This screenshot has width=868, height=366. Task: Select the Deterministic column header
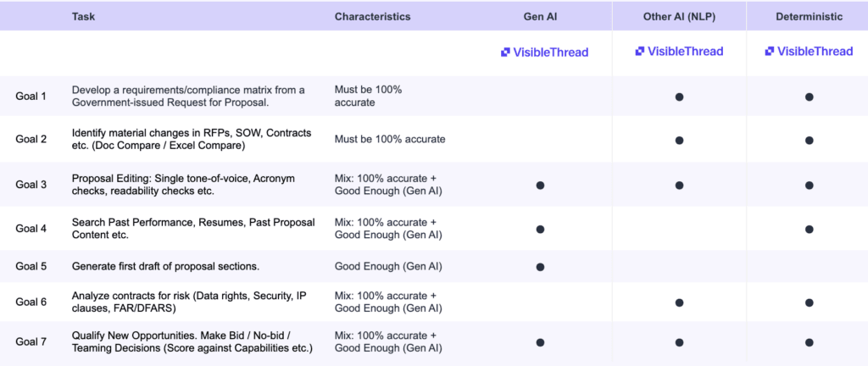coord(809,16)
